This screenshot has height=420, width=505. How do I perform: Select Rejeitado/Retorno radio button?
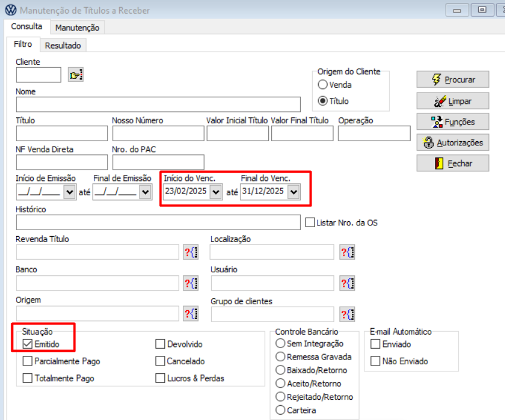coord(281,396)
